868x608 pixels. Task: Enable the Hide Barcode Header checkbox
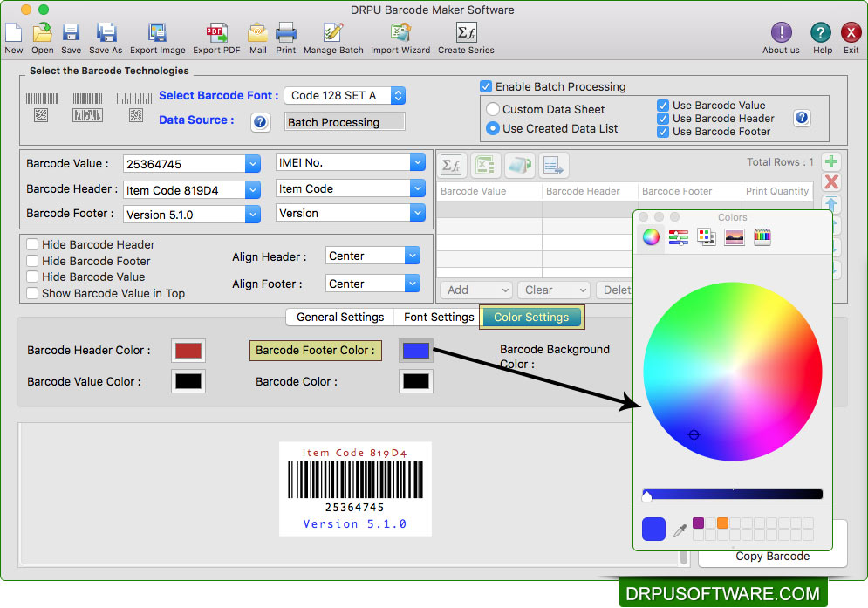[32, 244]
